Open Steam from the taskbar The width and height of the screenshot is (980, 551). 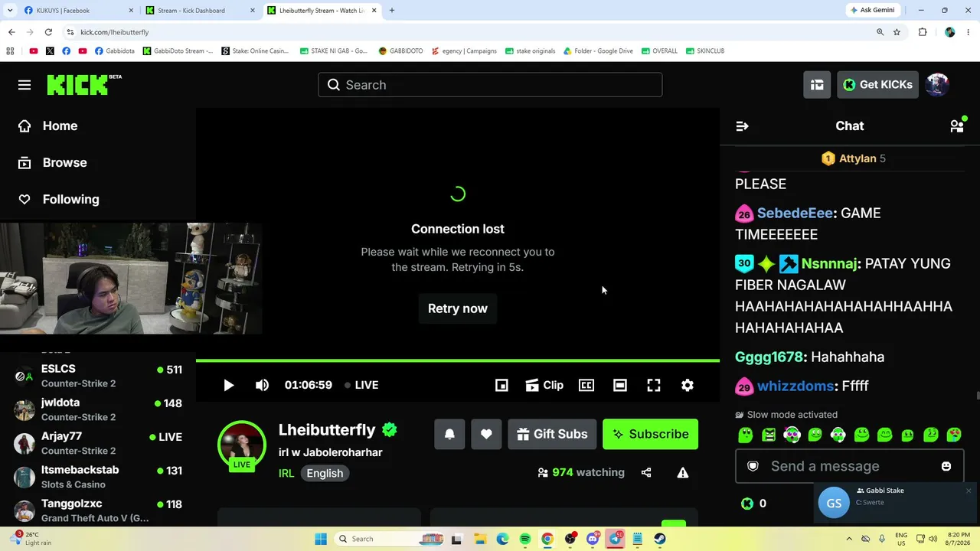click(660, 539)
